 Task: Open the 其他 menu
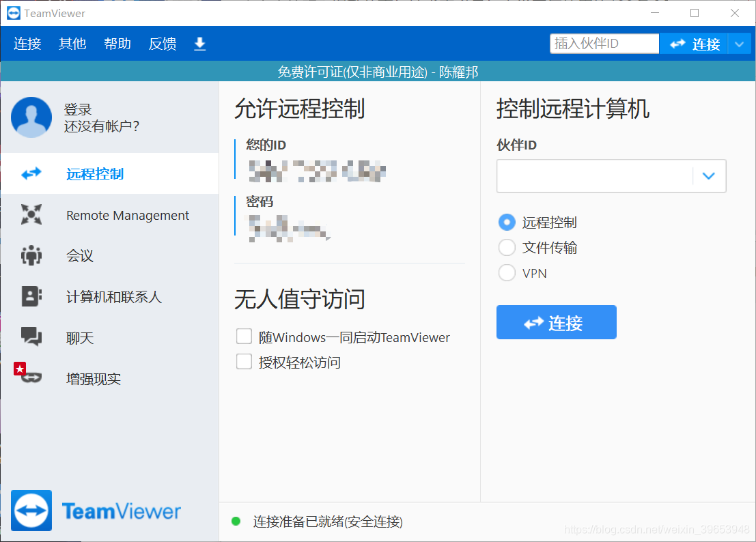pos(72,44)
